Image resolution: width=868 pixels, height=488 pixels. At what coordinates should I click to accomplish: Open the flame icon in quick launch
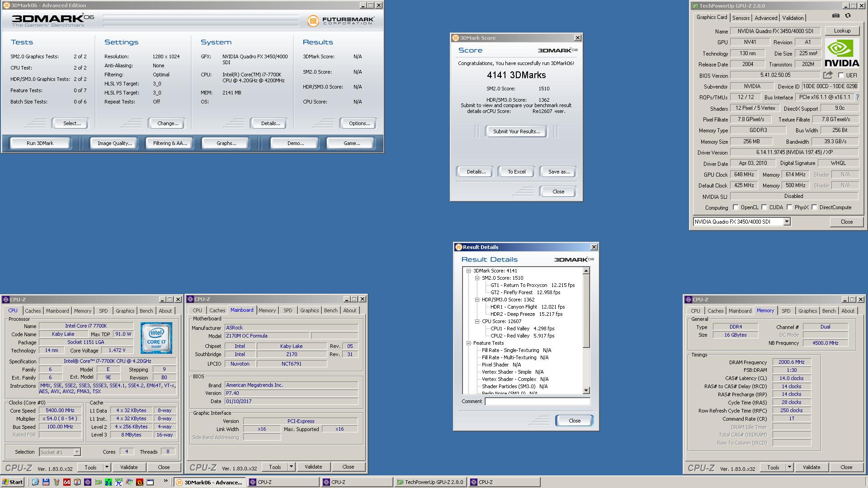139,482
